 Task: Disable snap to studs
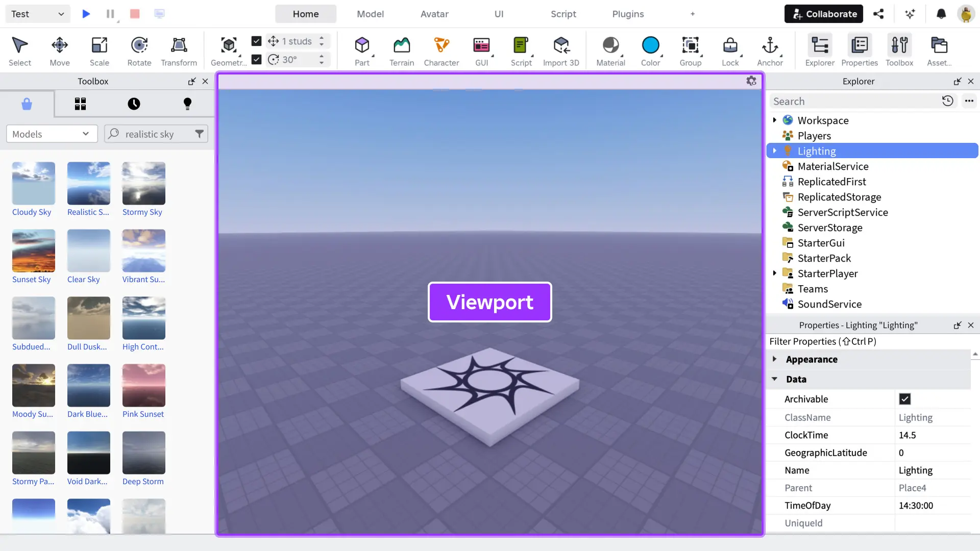pos(256,41)
